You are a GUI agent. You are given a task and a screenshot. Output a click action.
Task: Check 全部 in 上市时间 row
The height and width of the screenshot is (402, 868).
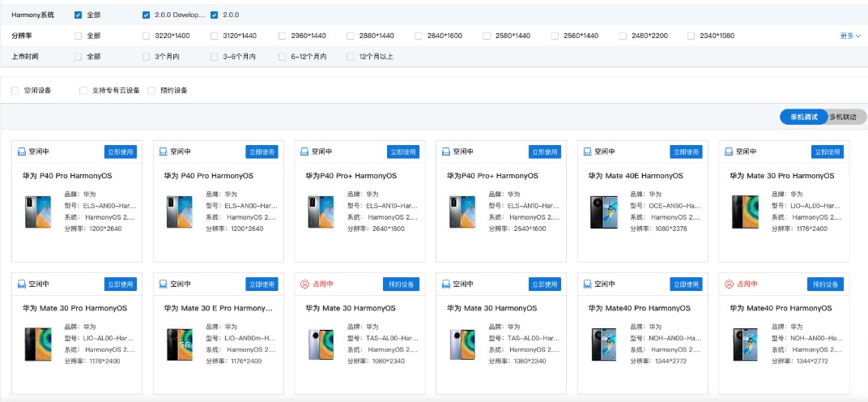(78, 57)
